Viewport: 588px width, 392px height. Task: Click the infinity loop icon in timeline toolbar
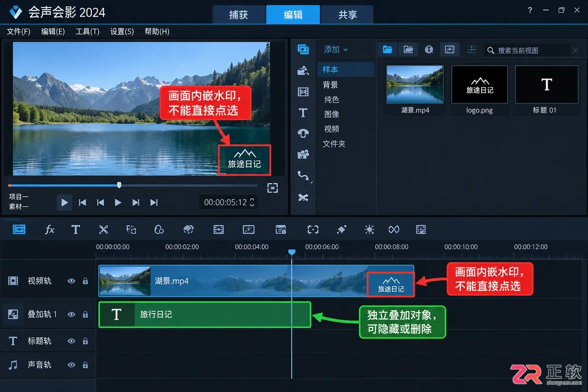pyautogui.click(x=394, y=229)
